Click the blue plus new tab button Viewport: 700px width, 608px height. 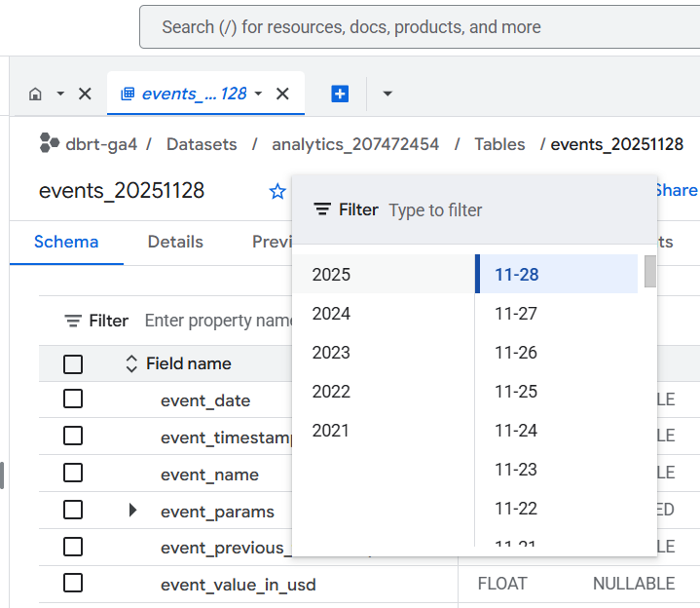coord(340,95)
